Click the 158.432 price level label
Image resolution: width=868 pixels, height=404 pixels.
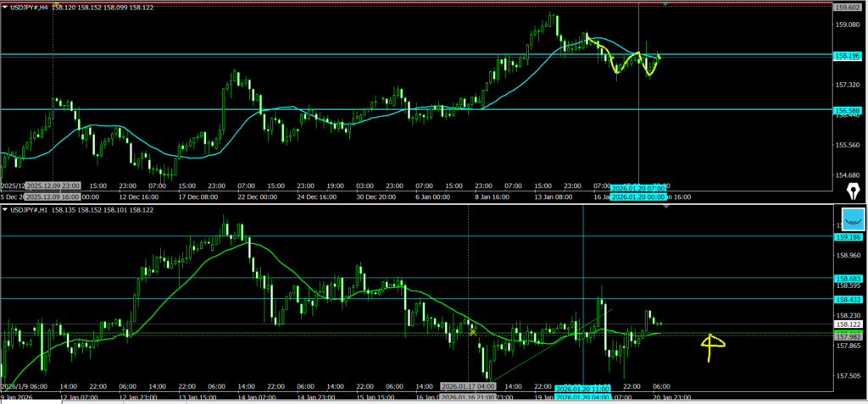click(849, 299)
